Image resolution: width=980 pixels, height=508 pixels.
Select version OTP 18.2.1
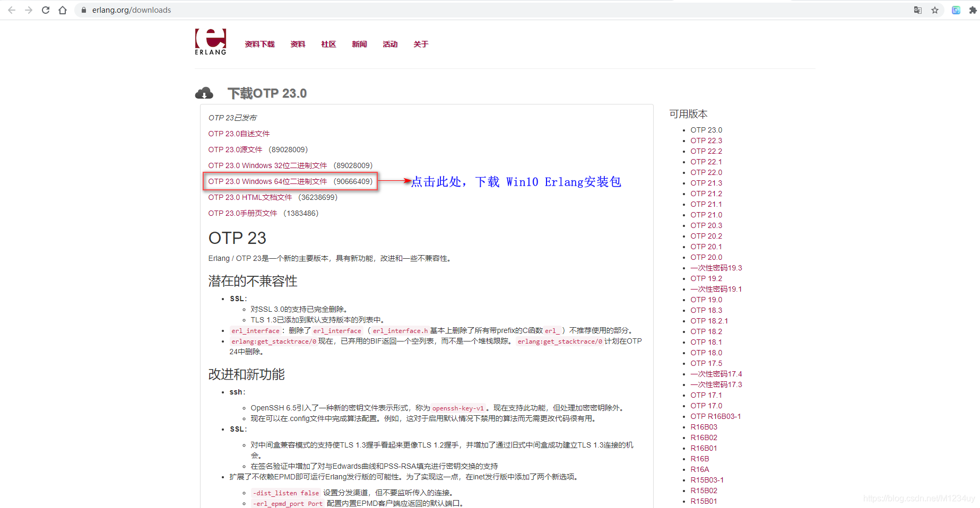709,321
